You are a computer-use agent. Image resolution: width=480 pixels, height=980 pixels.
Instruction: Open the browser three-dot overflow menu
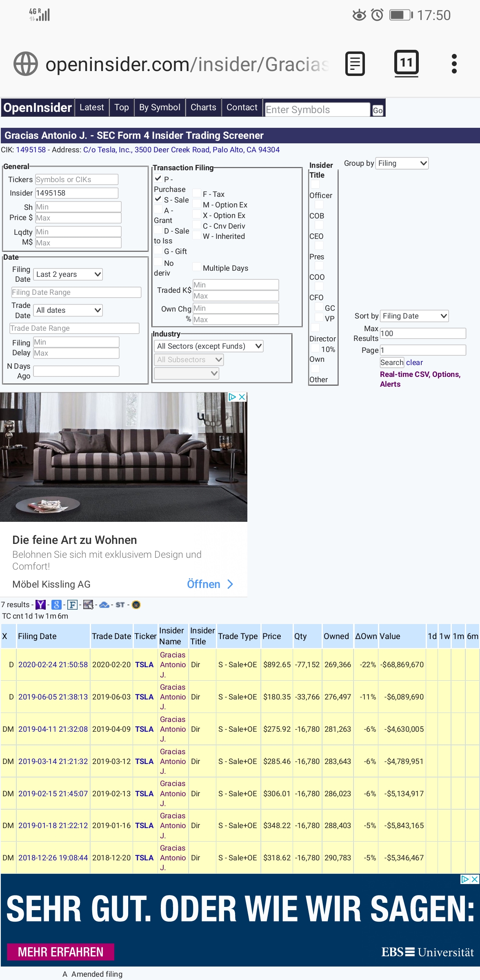click(454, 64)
